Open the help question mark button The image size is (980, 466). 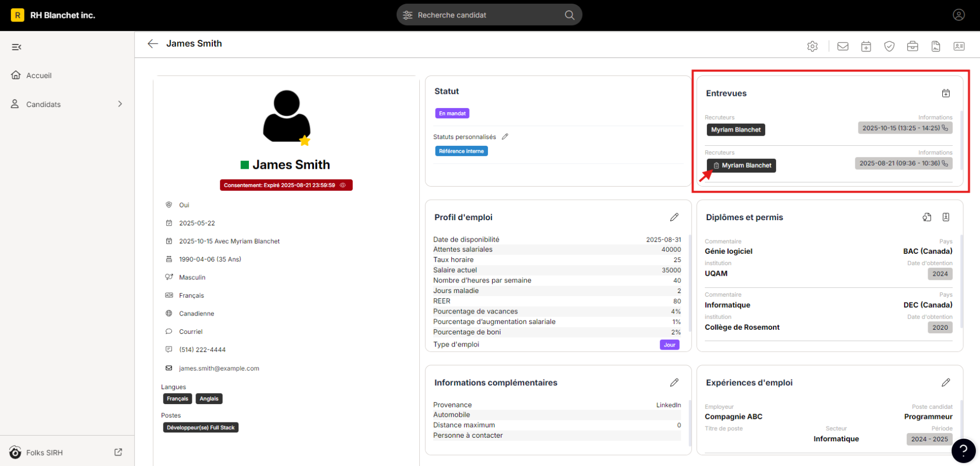click(x=963, y=450)
